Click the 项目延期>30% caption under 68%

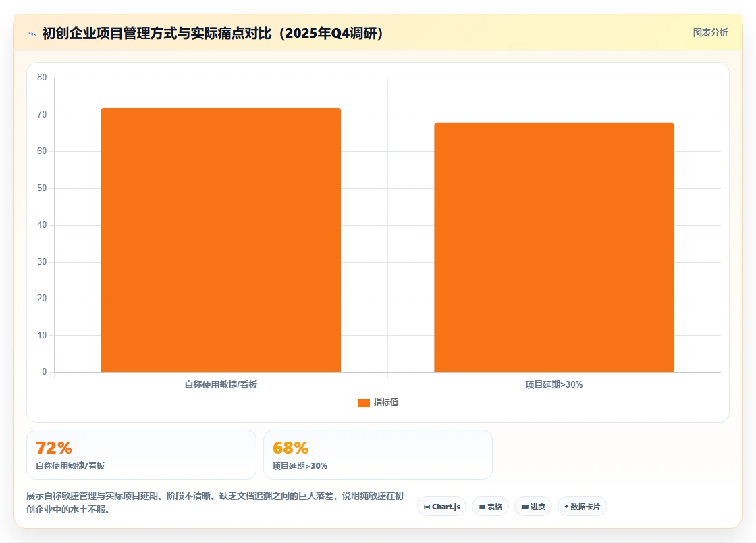coord(300,466)
